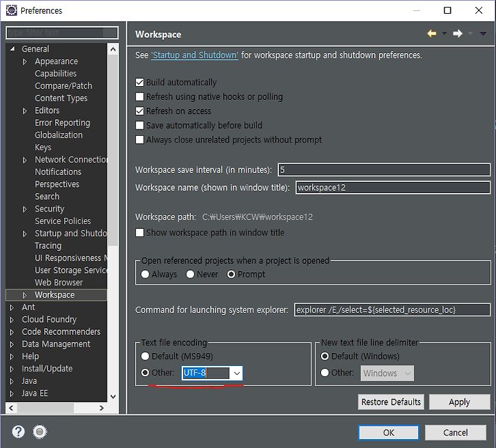Open Content Types preferences page
The image size is (496, 448).
(61, 98)
